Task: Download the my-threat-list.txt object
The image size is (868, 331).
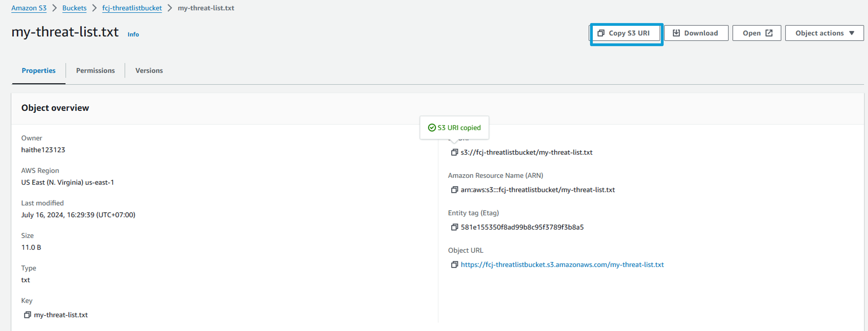Action: (x=696, y=33)
